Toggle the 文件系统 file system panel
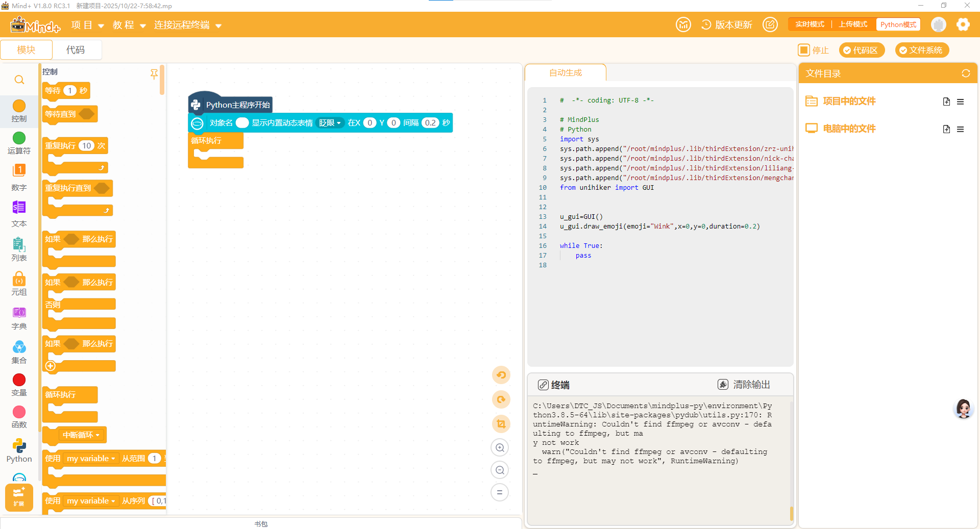This screenshot has width=980, height=529. point(921,50)
